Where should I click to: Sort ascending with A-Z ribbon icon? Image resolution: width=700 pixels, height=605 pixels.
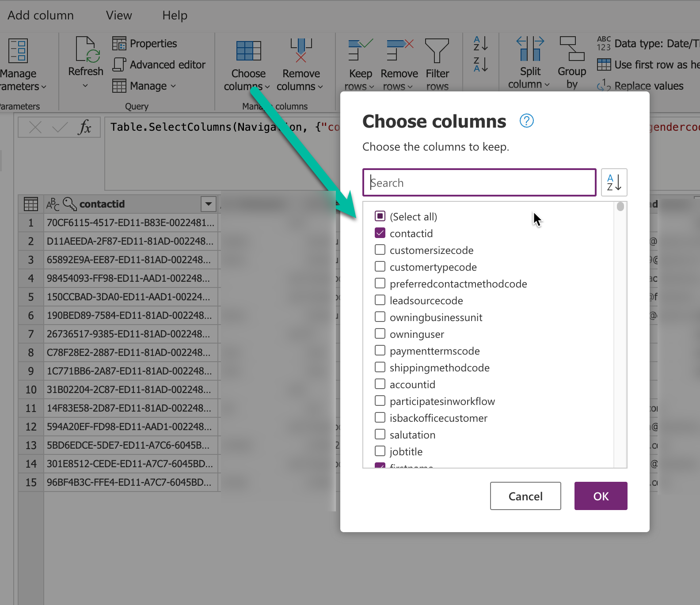pos(480,43)
